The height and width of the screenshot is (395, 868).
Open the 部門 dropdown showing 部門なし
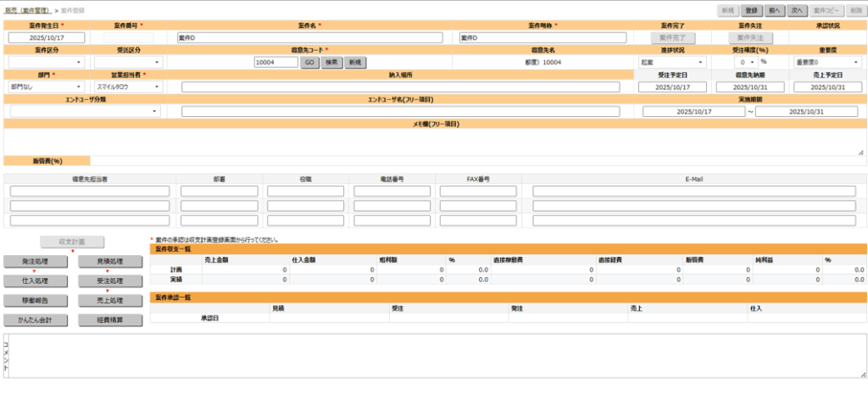(47, 86)
